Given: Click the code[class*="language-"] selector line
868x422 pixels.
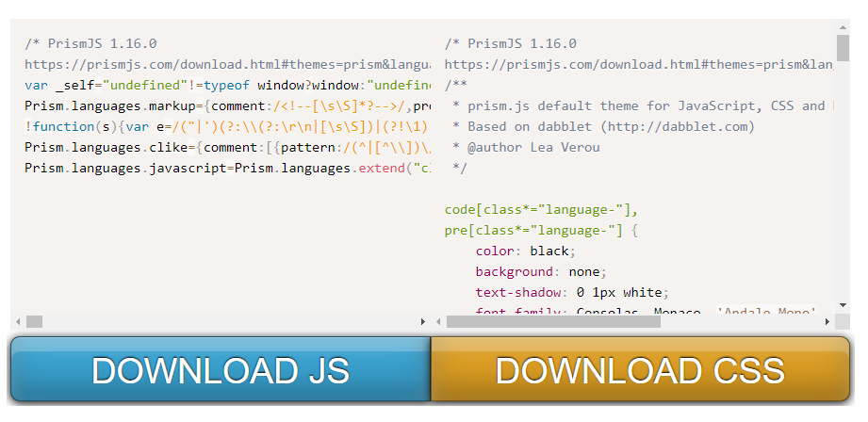Looking at the screenshot, I should click(x=541, y=210).
